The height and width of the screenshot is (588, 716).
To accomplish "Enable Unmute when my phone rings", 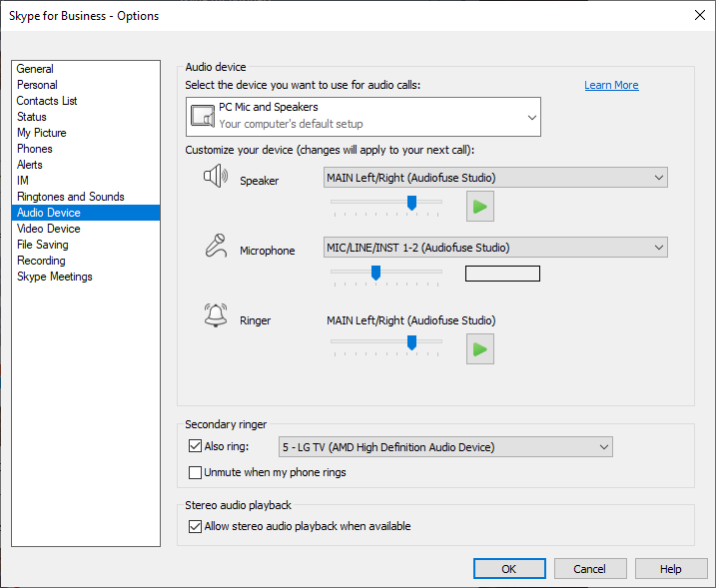I will [195, 472].
